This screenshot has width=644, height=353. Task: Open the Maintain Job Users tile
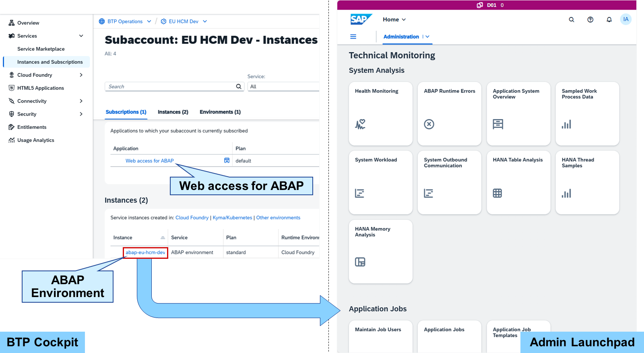[381, 336]
